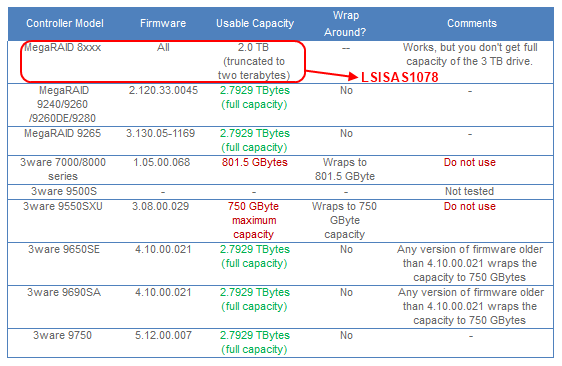Select the MegaRAID 9240/9260/9260DE/9280 cell
This screenshot has height=366, width=562.
(63, 104)
